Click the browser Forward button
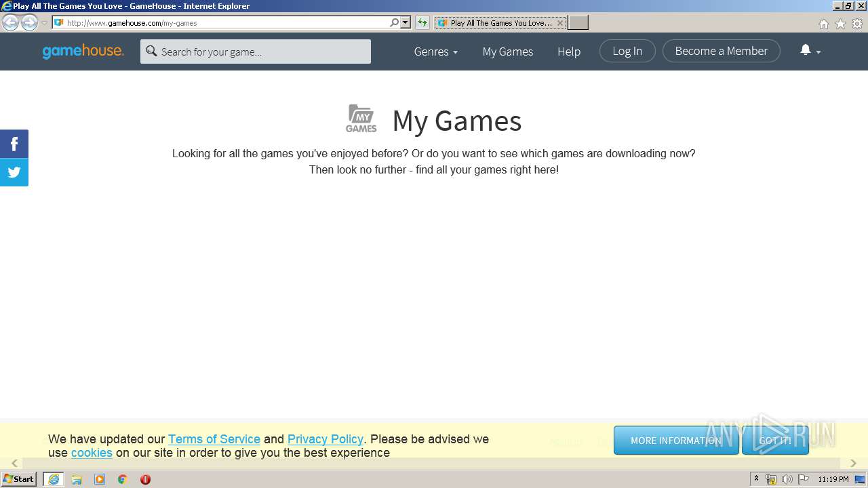This screenshot has height=488, width=868. pos(29,23)
